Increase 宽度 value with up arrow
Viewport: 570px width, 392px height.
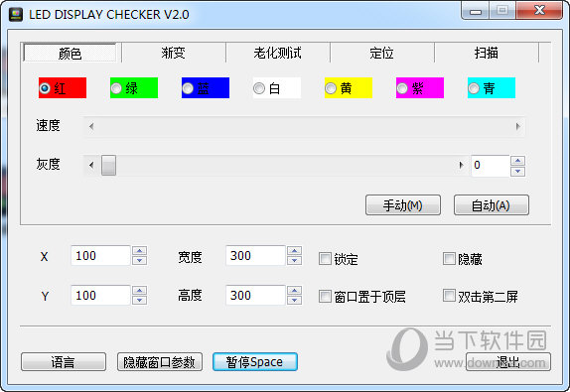295,251
